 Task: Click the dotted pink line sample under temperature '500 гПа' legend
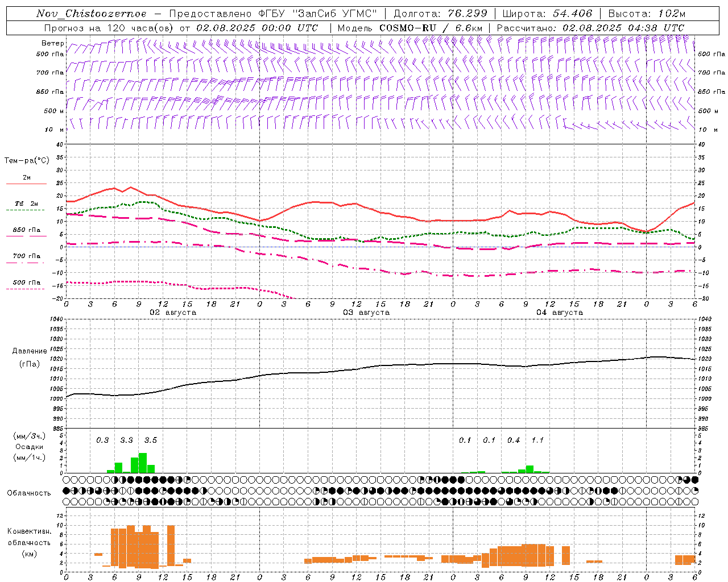[x=26, y=289]
